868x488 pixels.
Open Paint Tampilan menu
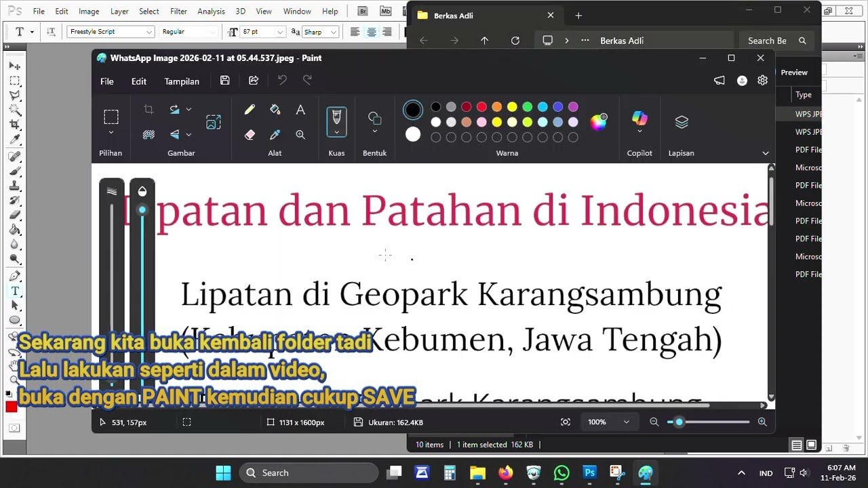[x=182, y=81]
